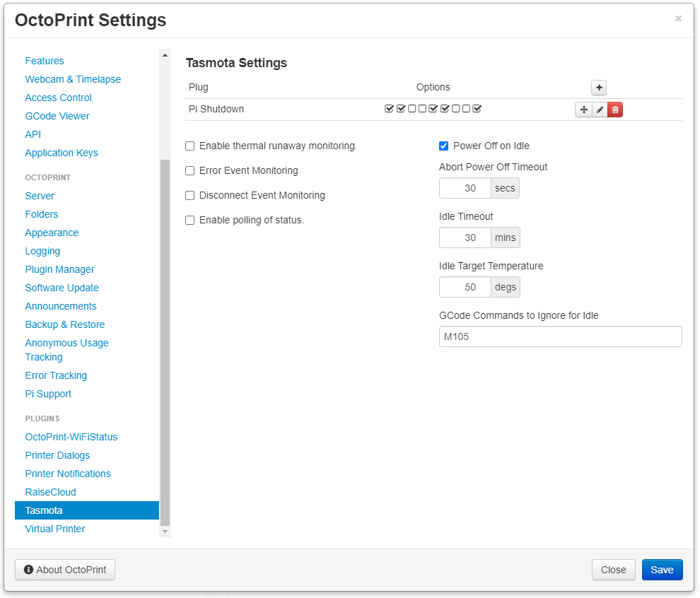The image size is (700, 598).
Task: Open Application Keys section
Action: 61,153
